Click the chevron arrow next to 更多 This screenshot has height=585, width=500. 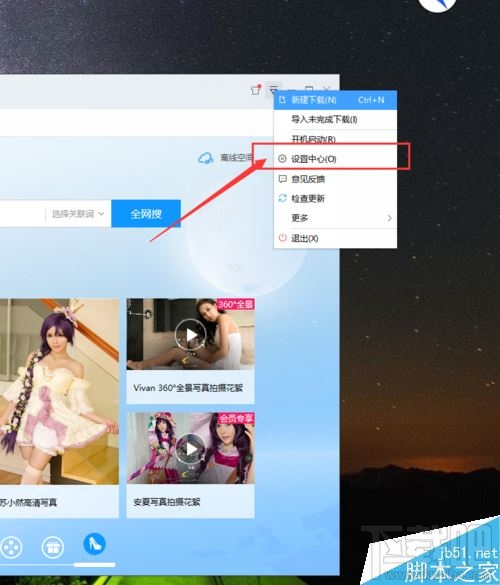[x=389, y=218]
